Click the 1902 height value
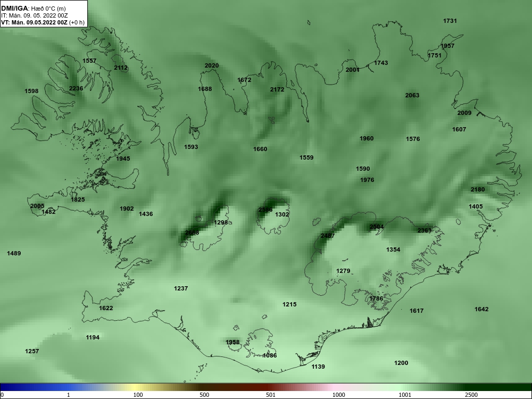The image size is (532, 399). click(127, 209)
